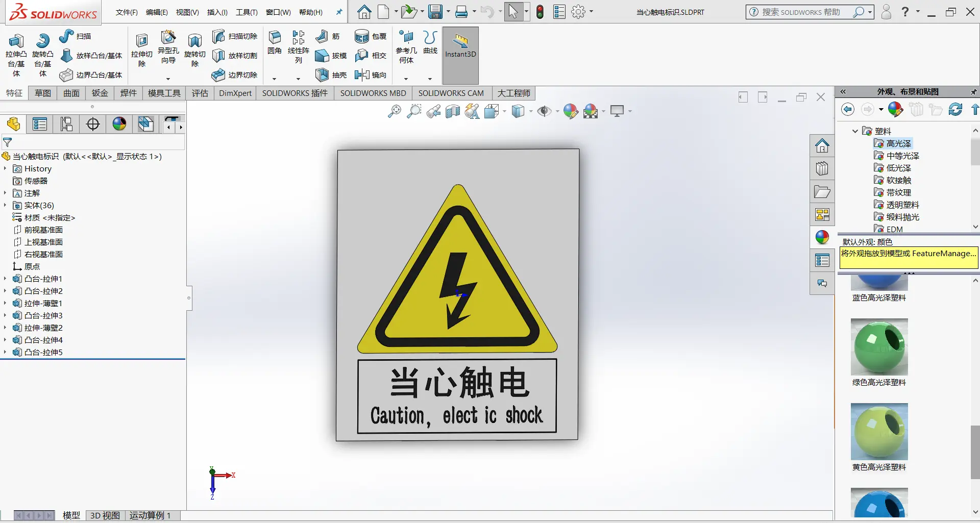Click the Draft (拔模) tool

pos(331,56)
